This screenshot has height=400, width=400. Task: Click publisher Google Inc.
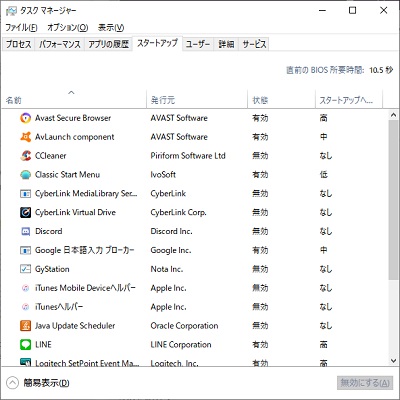click(x=171, y=250)
